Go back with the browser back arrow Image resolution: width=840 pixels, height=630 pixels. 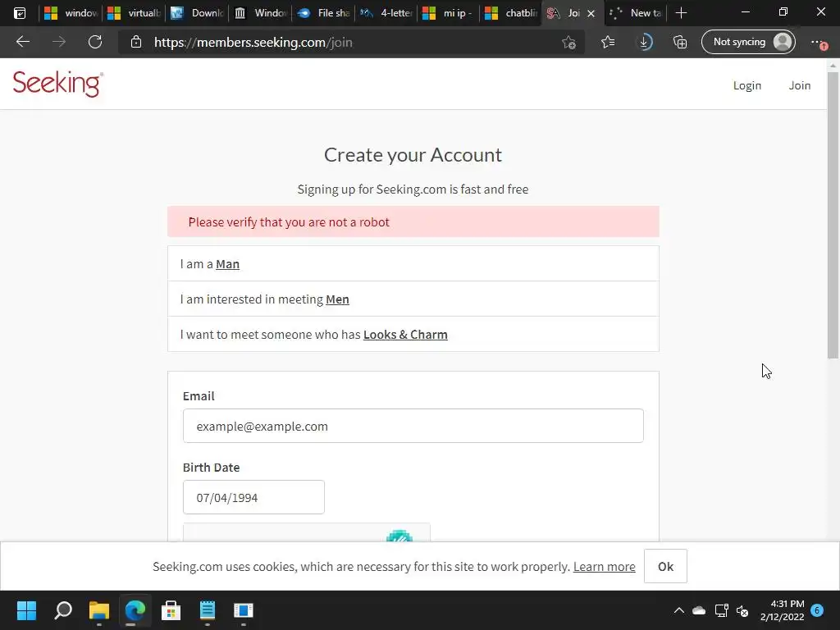pyautogui.click(x=22, y=42)
